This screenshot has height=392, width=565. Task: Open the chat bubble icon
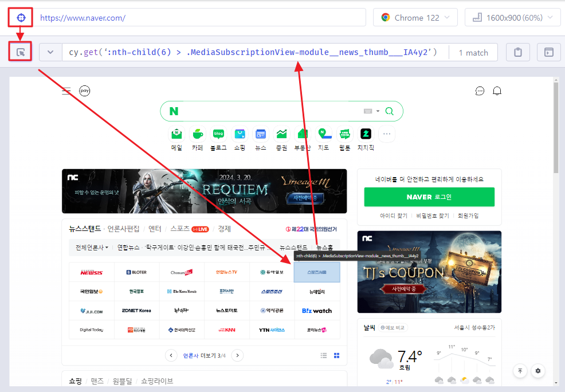coord(480,91)
